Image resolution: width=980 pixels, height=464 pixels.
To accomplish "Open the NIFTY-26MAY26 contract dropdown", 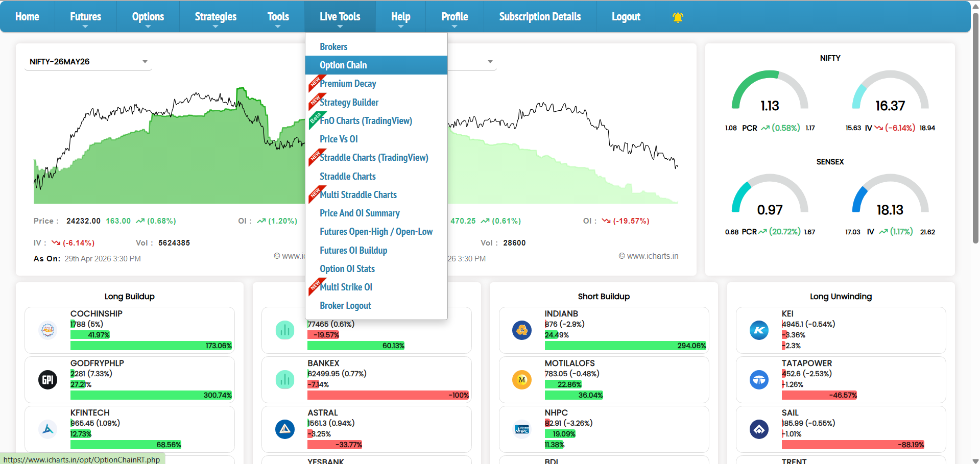I will coord(88,62).
